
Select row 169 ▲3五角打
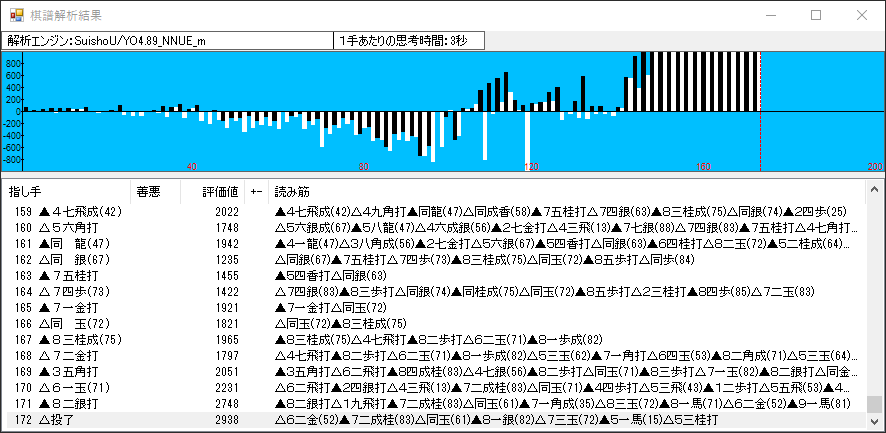coord(433,372)
